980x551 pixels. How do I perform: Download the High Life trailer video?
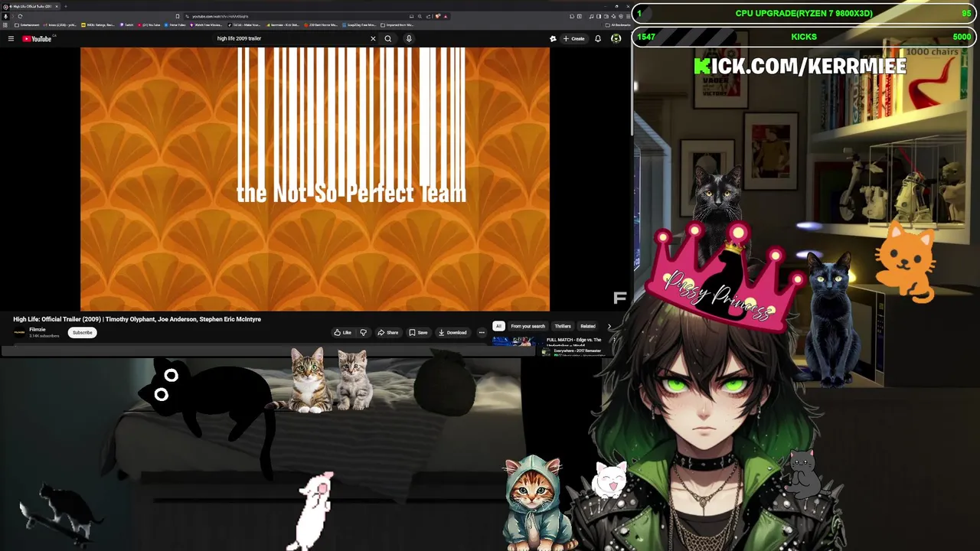coord(452,332)
